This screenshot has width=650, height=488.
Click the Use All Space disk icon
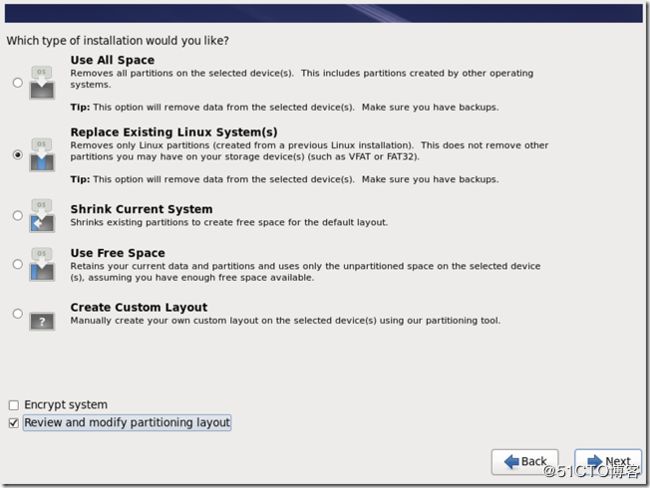(42, 83)
